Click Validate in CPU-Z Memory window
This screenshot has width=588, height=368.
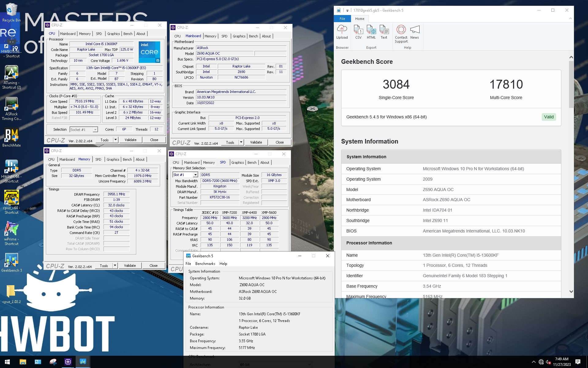[x=130, y=266]
